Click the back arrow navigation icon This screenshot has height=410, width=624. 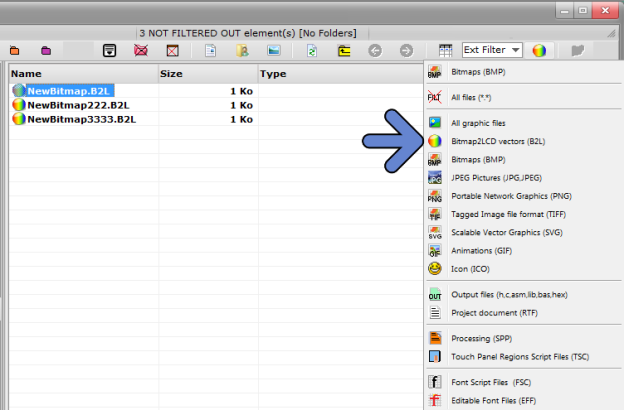click(x=375, y=50)
